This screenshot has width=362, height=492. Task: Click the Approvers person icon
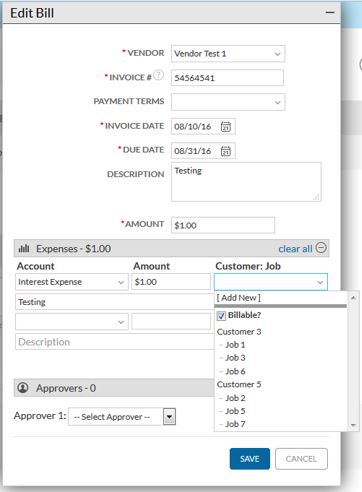pos(23,388)
